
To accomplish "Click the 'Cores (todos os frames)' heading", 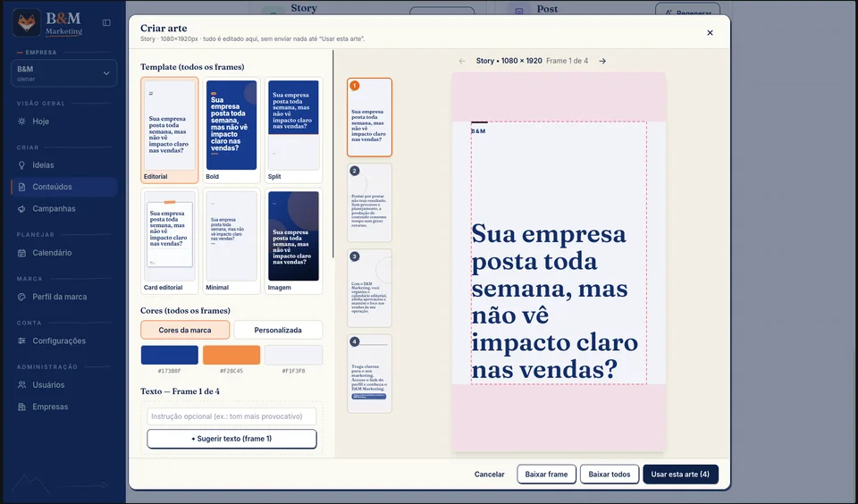I will pos(185,310).
